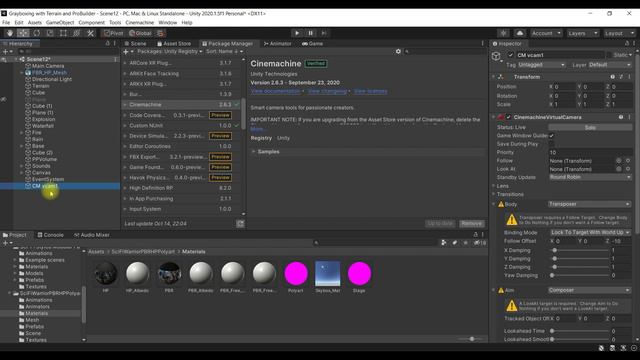Select the Move tool in toolbar
Viewport: 640px width, 360px height.
23,33
